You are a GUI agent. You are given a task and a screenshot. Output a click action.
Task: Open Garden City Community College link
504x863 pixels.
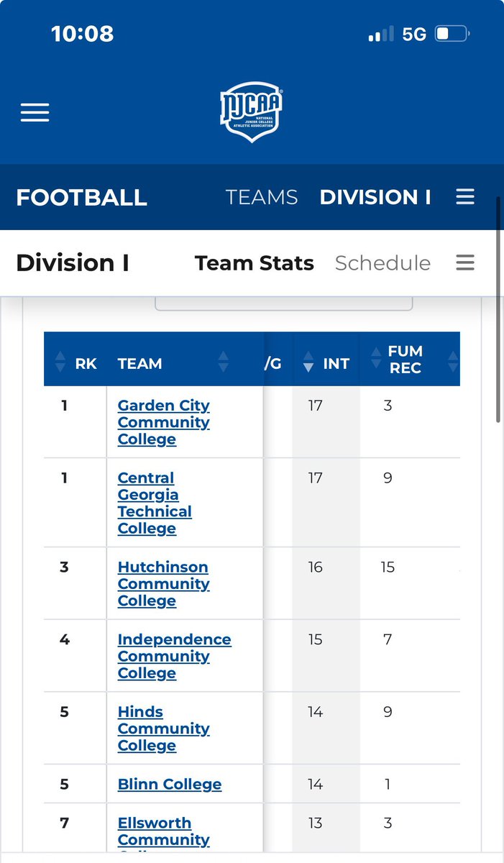pos(163,422)
